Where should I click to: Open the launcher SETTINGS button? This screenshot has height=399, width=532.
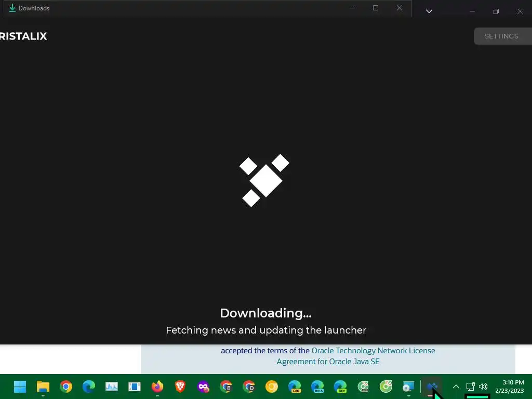point(502,36)
